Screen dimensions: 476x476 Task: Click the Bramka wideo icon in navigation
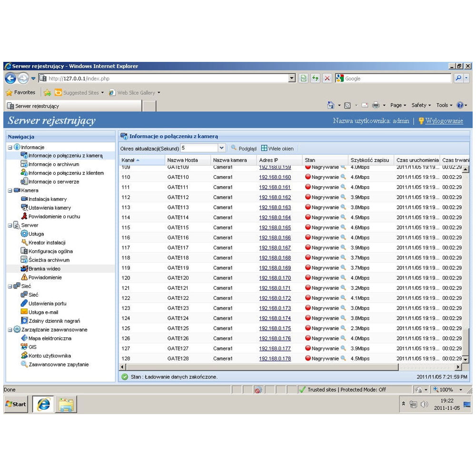[24, 269]
